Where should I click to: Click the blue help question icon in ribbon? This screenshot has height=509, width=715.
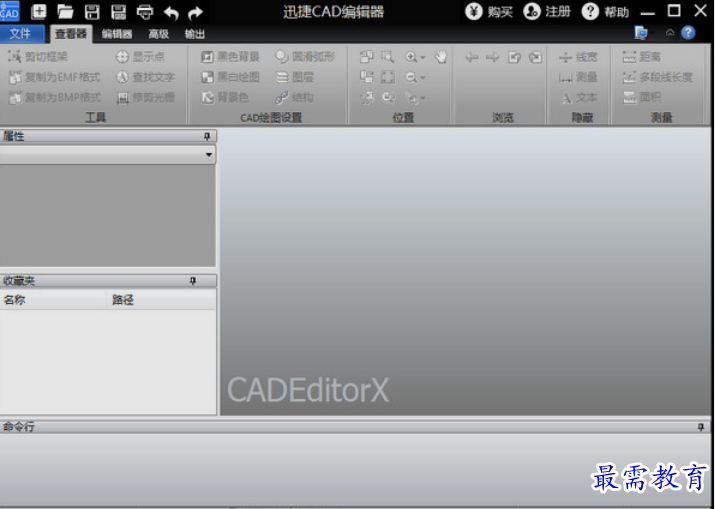click(x=688, y=32)
